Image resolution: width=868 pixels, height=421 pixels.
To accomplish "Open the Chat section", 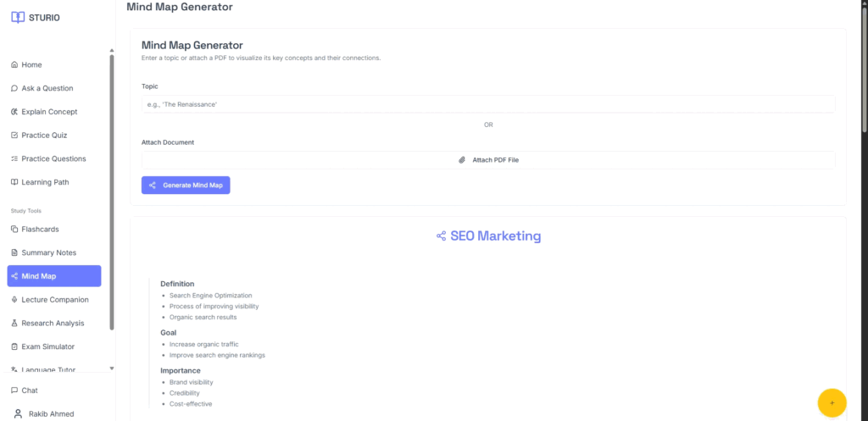I will [x=54, y=391].
